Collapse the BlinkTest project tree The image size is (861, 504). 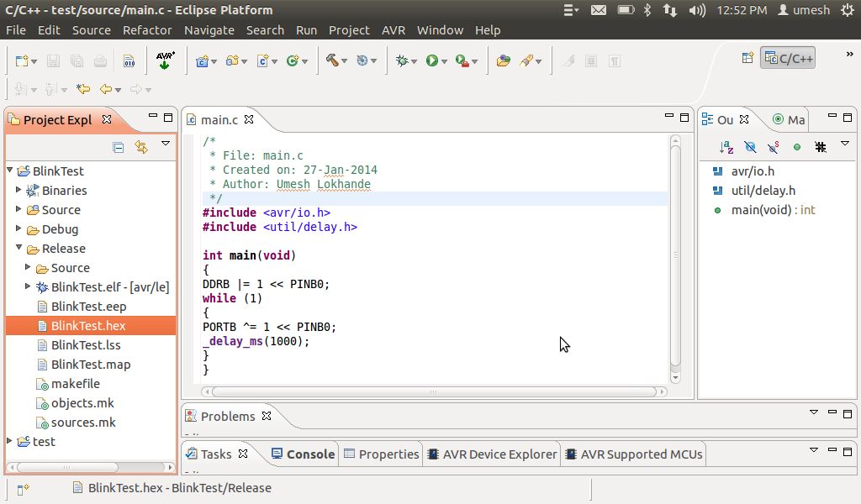(10, 171)
